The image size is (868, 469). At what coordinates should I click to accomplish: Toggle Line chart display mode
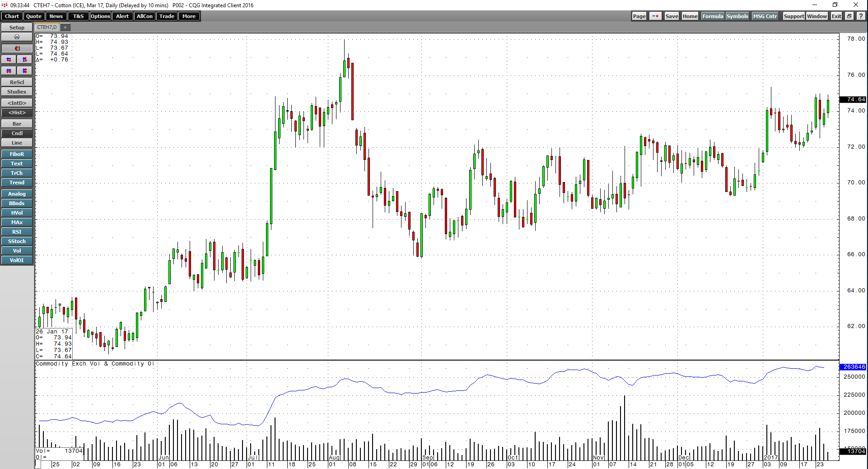pyautogui.click(x=17, y=142)
